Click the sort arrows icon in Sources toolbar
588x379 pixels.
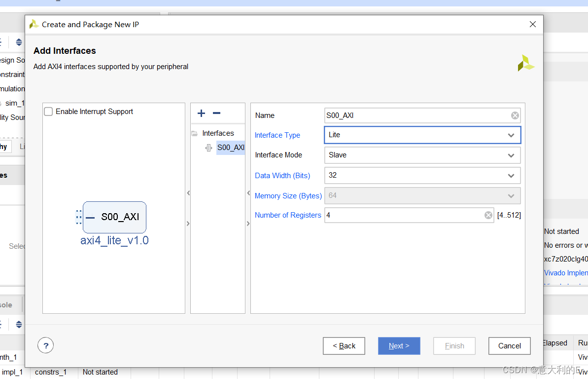[19, 42]
